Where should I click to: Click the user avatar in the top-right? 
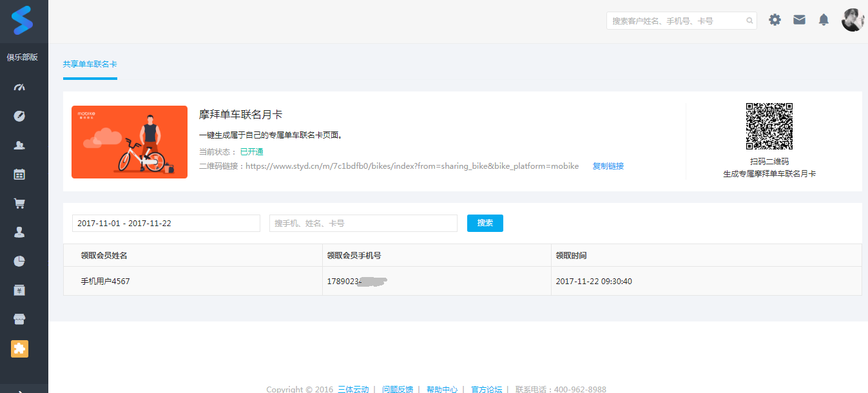853,20
